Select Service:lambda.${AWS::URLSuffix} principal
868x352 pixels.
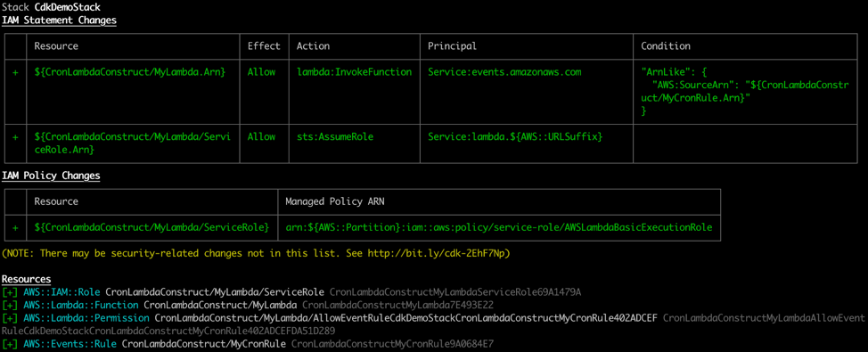(515, 136)
